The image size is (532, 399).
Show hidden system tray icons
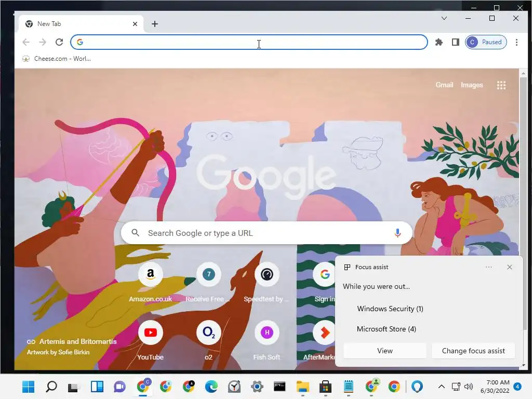coord(442,387)
